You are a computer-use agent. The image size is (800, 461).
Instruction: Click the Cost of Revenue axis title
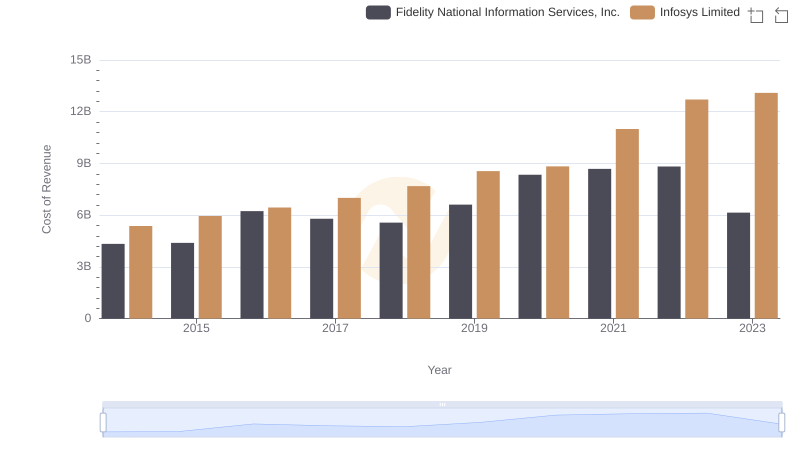click(46, 189)
